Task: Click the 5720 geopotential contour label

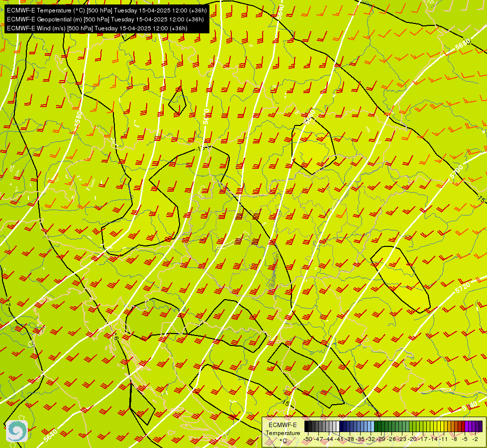Action: [463, 288]
